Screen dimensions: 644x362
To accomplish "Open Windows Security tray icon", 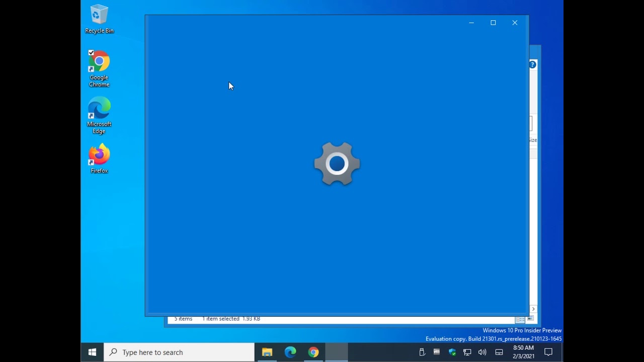I will [x=452, y=352].
